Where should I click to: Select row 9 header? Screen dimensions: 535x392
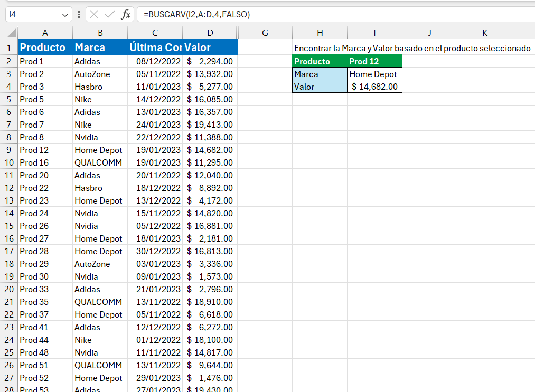tap(8, 150)
